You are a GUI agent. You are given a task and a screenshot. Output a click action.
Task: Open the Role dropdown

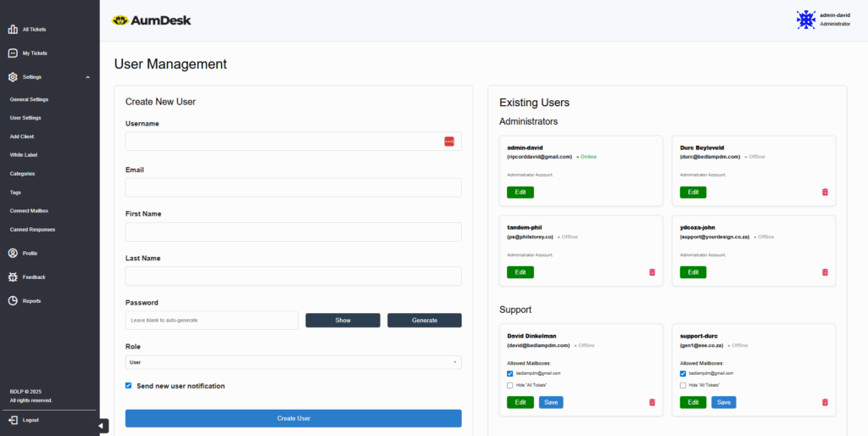pos(293,362)
